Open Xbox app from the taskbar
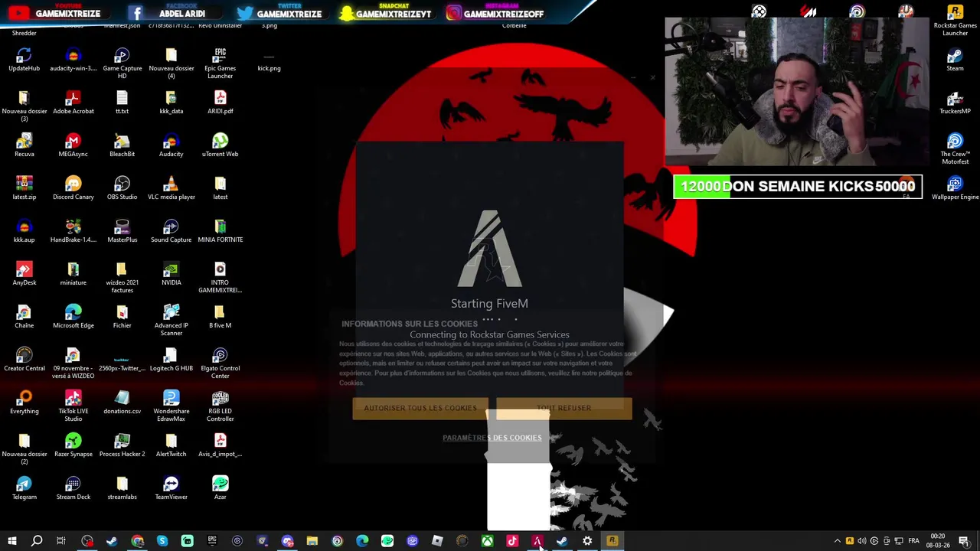The image size is (980, 551). (487, 541)
